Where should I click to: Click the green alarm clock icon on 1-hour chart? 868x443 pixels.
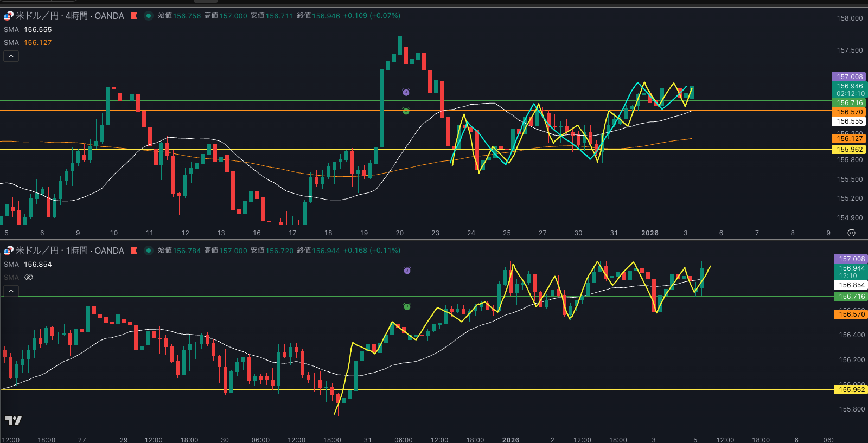407,307
